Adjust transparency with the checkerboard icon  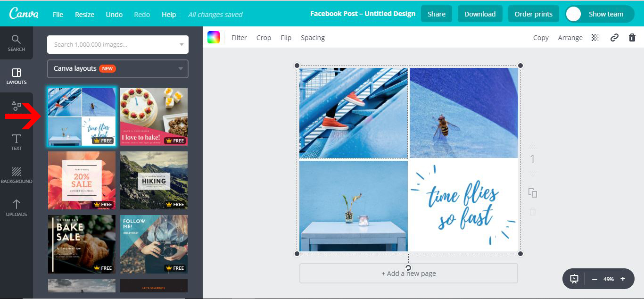coord(594,37)
